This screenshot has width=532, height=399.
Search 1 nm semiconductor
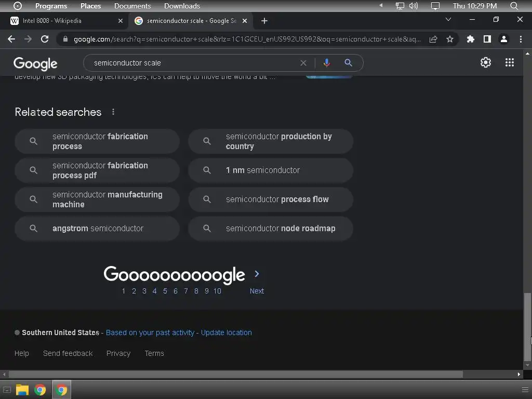(271, 170)
